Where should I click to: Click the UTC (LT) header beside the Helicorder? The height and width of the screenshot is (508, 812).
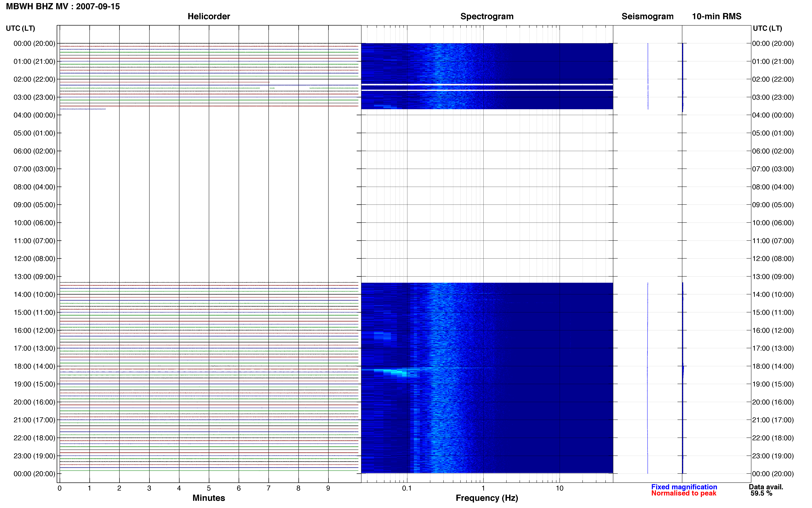point(21,28)
